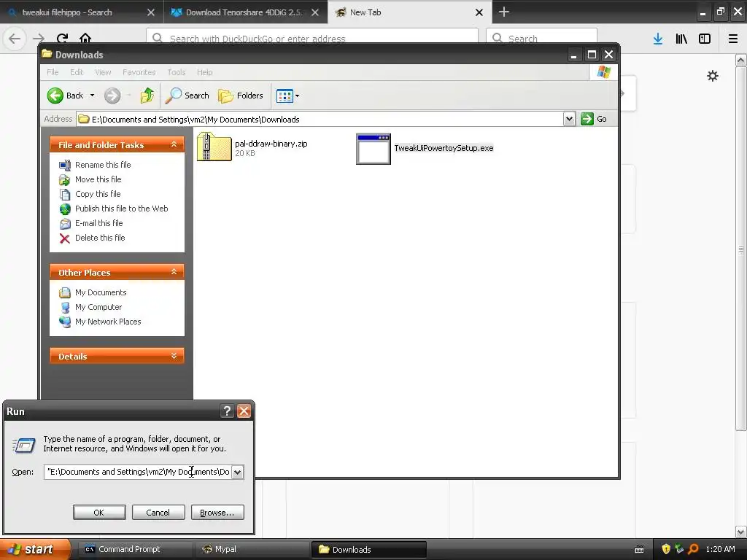
Task: Open My Computer from Other Places
Action: point(90,307)
